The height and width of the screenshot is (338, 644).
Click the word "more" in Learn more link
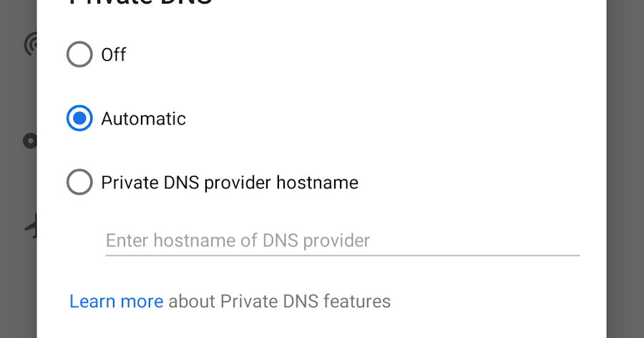[142, 301]
